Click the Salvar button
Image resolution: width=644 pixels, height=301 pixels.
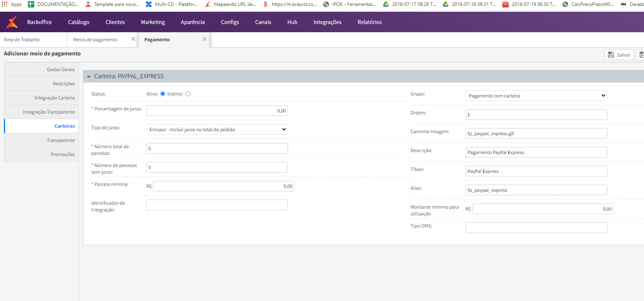coord(619,55)
